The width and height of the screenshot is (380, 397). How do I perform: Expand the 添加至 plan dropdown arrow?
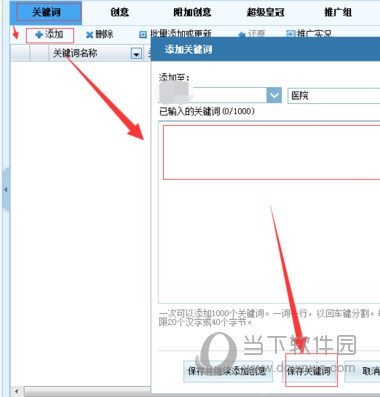coord(274,96)
